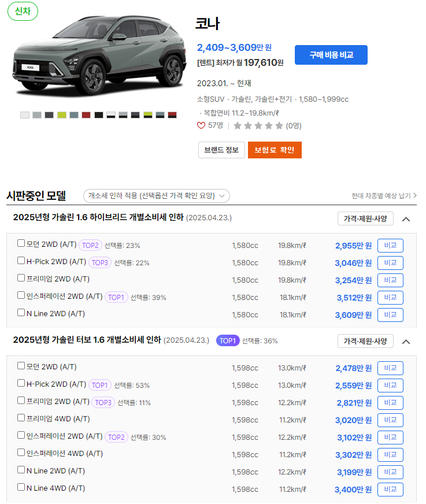Click the 3,302만원 price for 인스퍼레이션 4WD

tap(353, 455)
